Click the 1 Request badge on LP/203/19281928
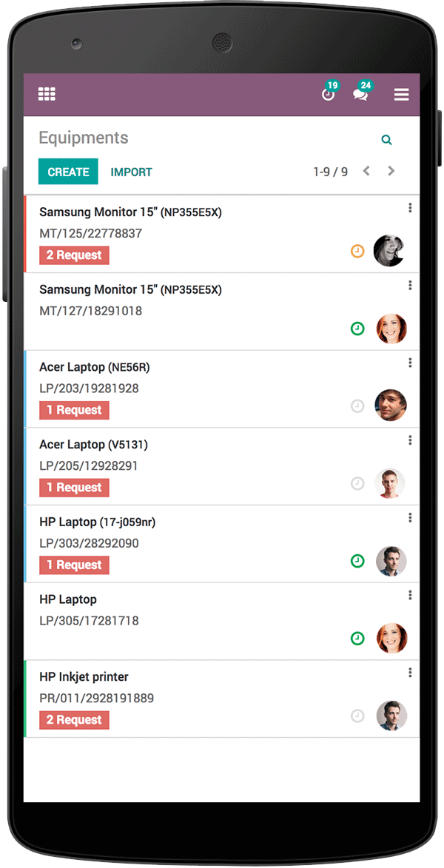The height and width of the screenshot is (868, 444). coord(74,410)
